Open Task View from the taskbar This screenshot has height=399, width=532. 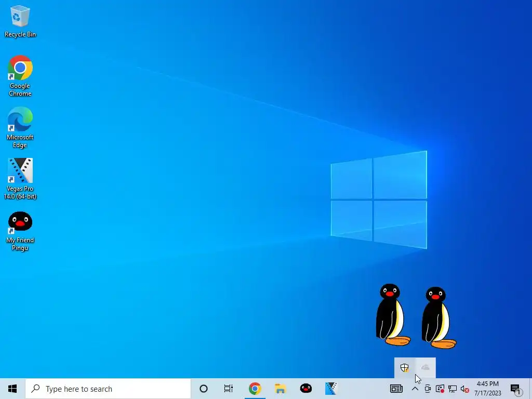tap(229, 389)
